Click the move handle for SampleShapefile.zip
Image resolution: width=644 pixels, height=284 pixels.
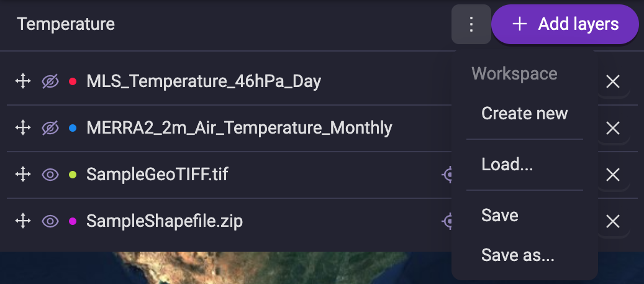22,221
